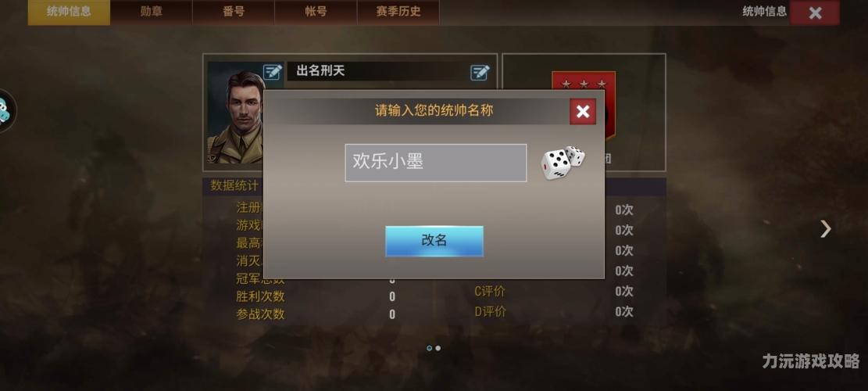View the 赛季历史 tab
The height and width of the screenshot is (391, 868).
398,13
